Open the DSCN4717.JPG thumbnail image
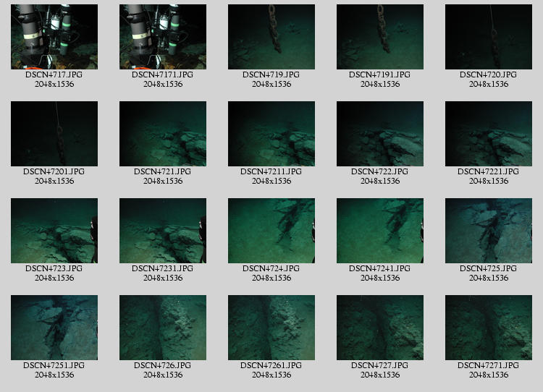This screenshot has height=392, width=543. (54, 37)
